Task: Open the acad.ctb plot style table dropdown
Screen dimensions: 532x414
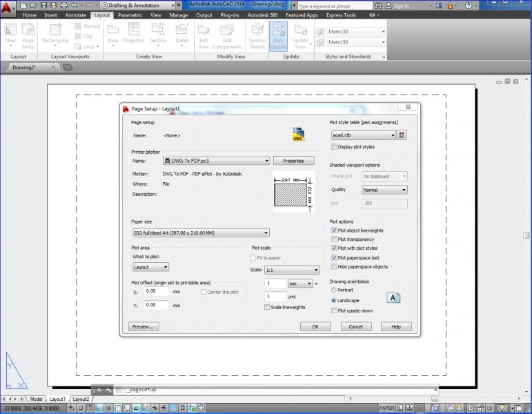Action: [x=364, y=135]
